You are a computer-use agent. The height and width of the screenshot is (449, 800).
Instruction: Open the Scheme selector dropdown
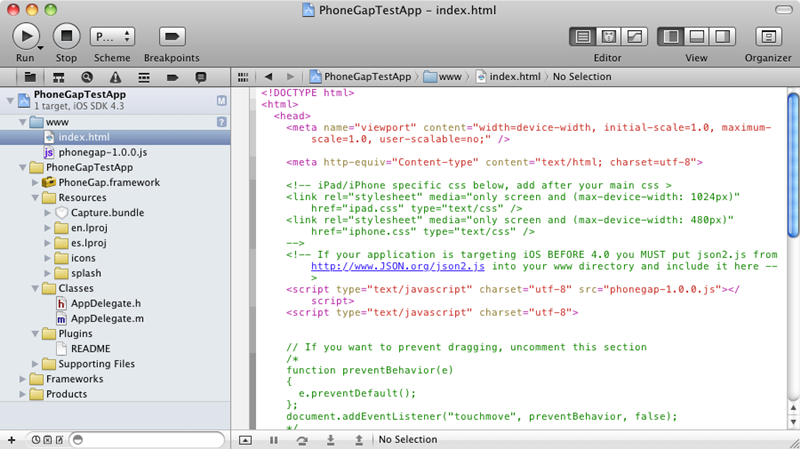(x=112, y=36)
